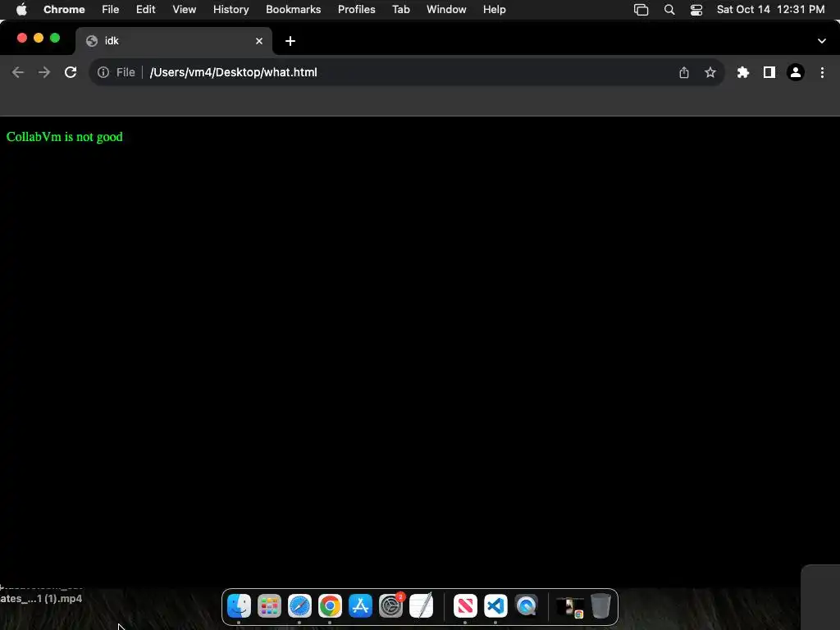Open the News app from the Dock
The width and height of the screenshot is (840, 630).
pyautogui.click(x=465, y=606)
